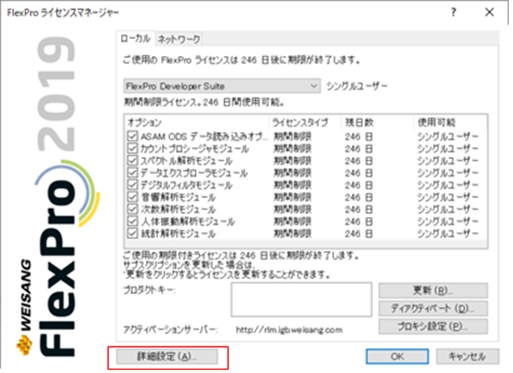The image size is (513, 373).
Task: Toggle データエクスプローラモジュール checkbox
Action: [132, 173]
